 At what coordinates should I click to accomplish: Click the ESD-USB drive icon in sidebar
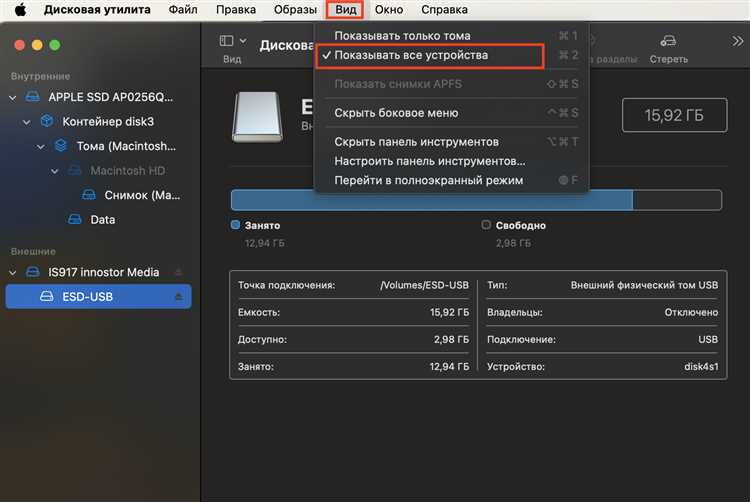pyautogui.click(x=46, y=296)
